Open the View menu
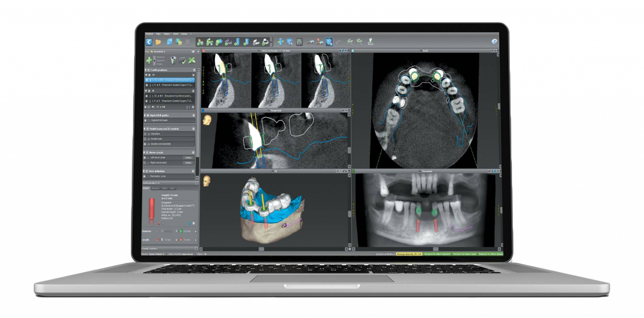 [x=176, y=34]
